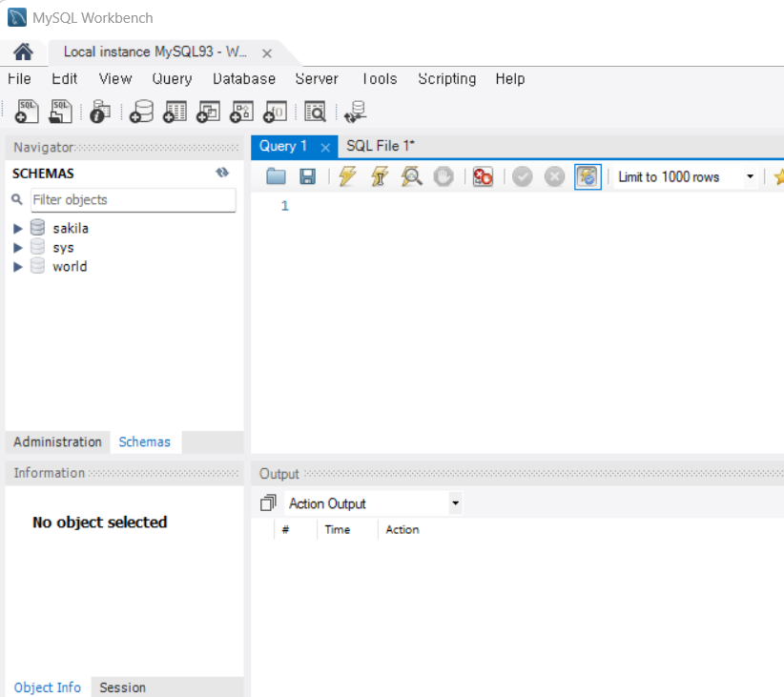This screenshot has height=697, width=784.
Task: Switch to the Administration tab
Action: pyautogui.click(x=57, y=442)
